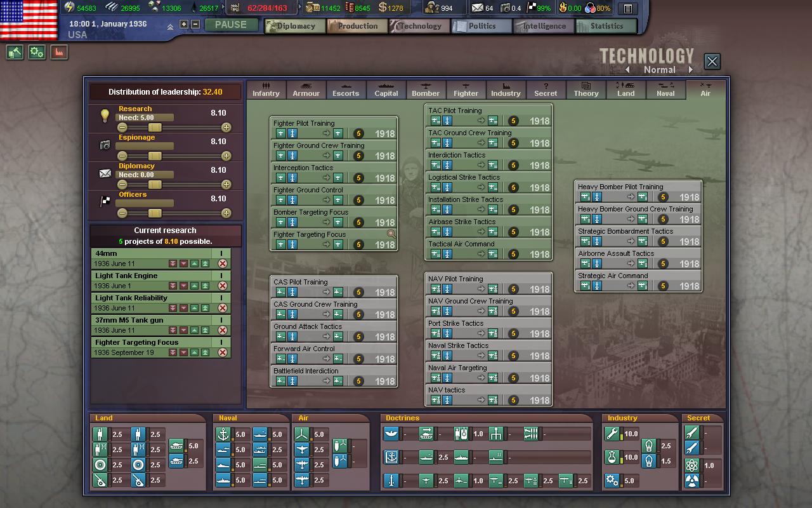
Task: Decrease game speed with the minus icon
Action: pyautogui.click(x=195, y=24)
